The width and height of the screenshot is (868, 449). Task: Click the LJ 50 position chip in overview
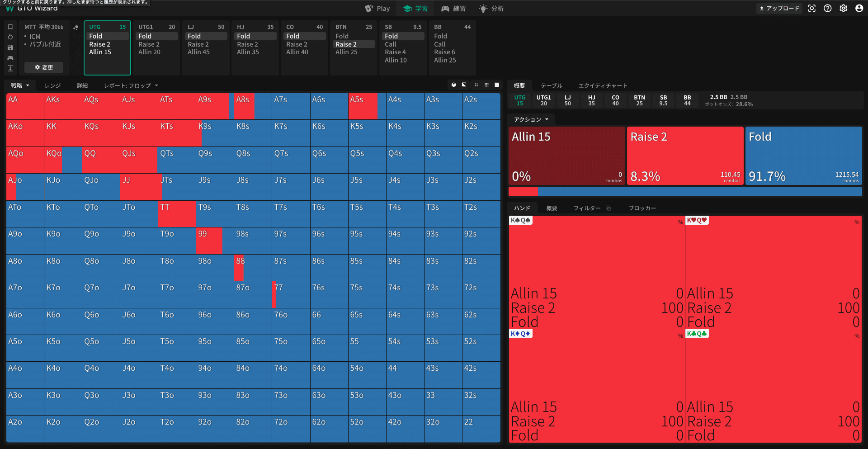click(568, 100)
